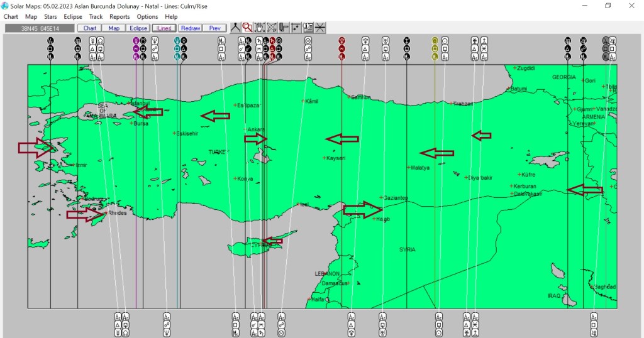Image resolution: width=644 pixels, height=338 pixels.
Task: Toggle the Lines button in toolbar
Action: pyautogui.click(x=164, y=28)
